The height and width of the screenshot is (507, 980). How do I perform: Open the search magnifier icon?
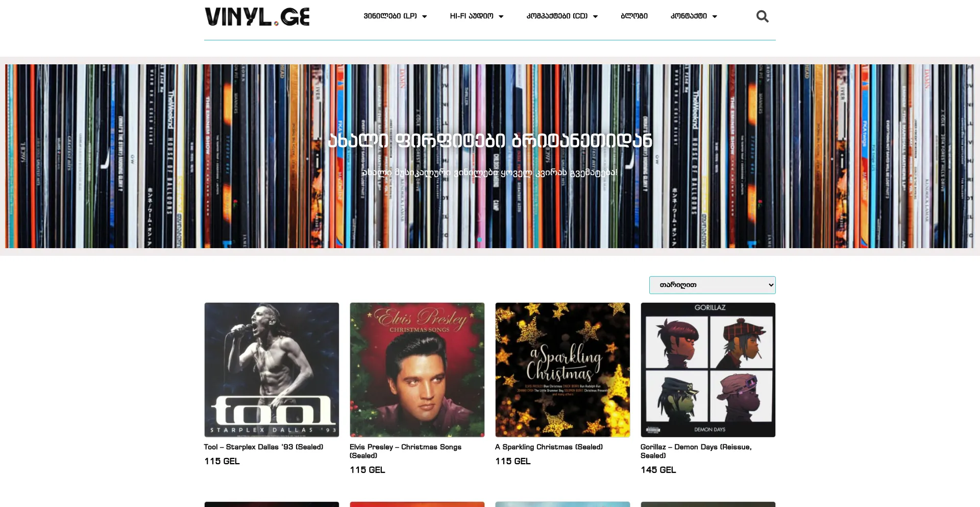(762, 16)
